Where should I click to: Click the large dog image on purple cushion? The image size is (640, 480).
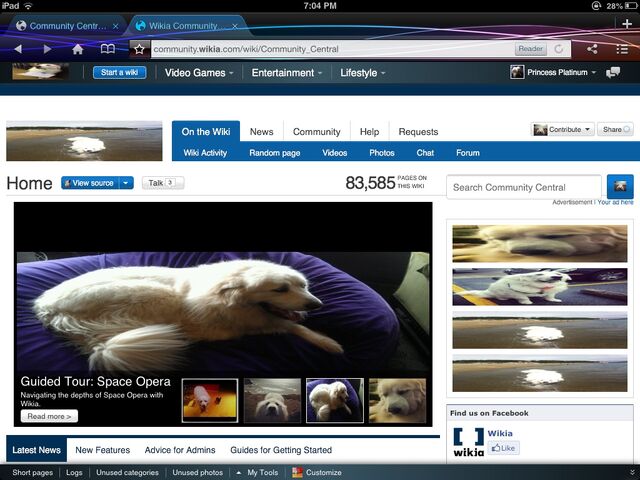coord(223,310)
